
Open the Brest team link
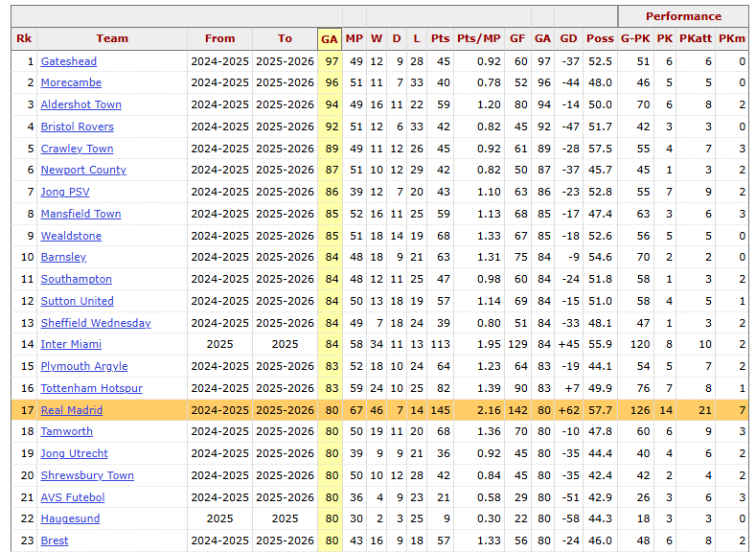pos(54,540)
